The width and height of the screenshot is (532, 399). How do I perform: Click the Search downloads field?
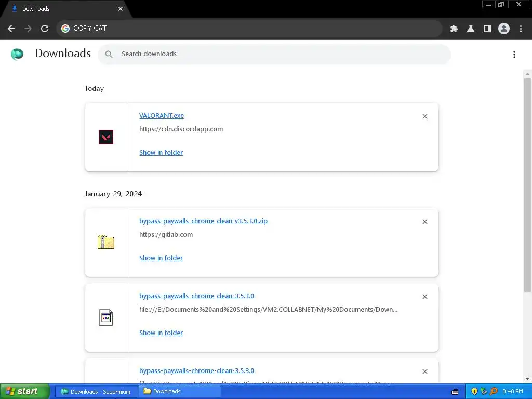(274, 54)
